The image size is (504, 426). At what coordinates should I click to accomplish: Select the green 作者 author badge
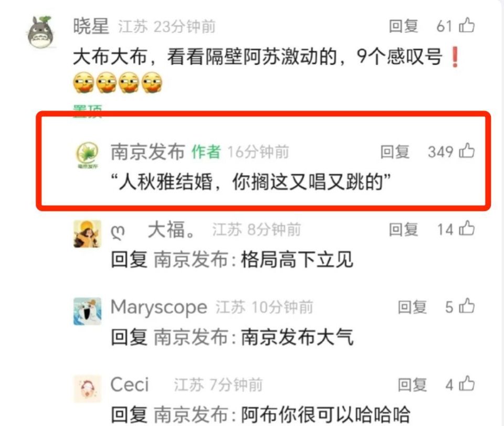206,152
